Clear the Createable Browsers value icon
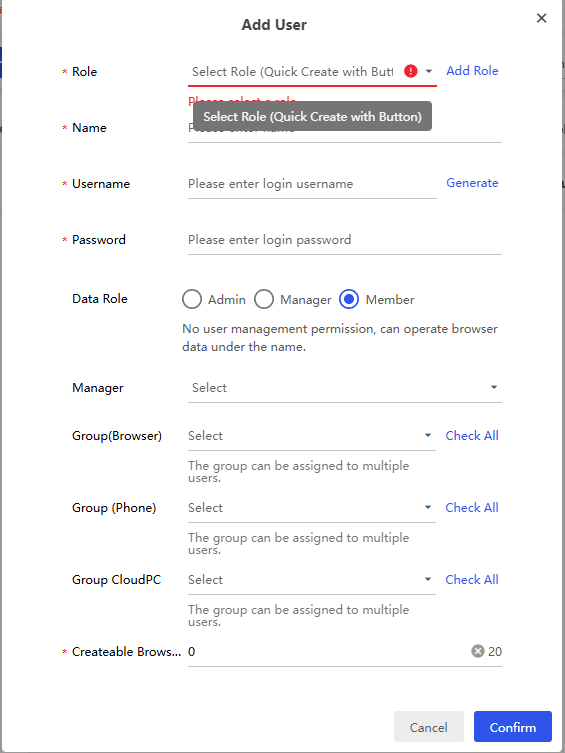565x753 pixels. [478, 651]
